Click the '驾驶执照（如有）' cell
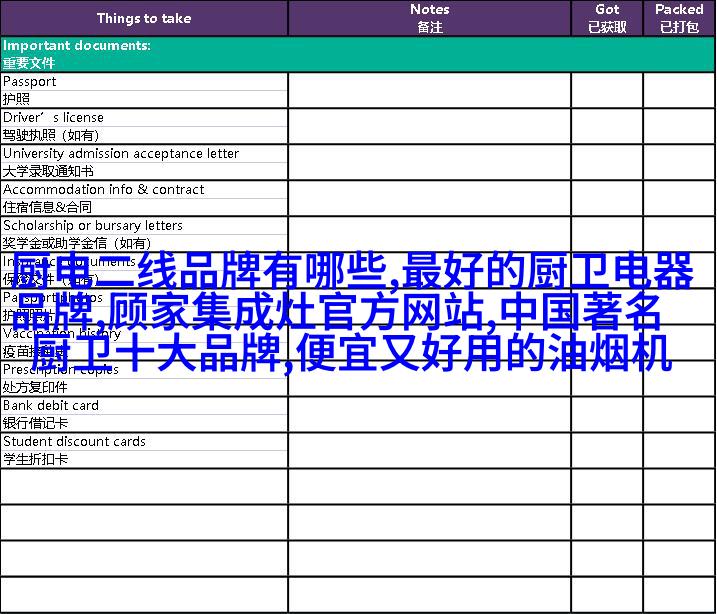The width and height of the screenshot is (717, 614). (x=144, y=135)
